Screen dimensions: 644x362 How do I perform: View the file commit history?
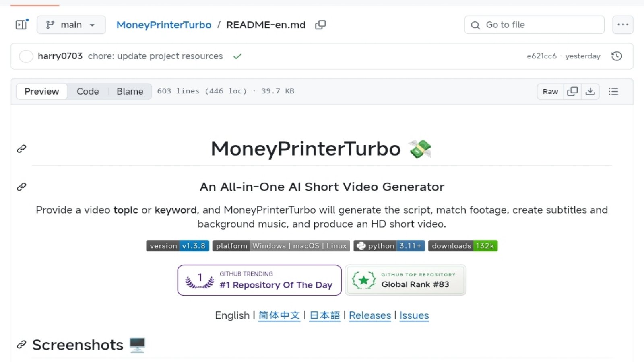[617, 56]
